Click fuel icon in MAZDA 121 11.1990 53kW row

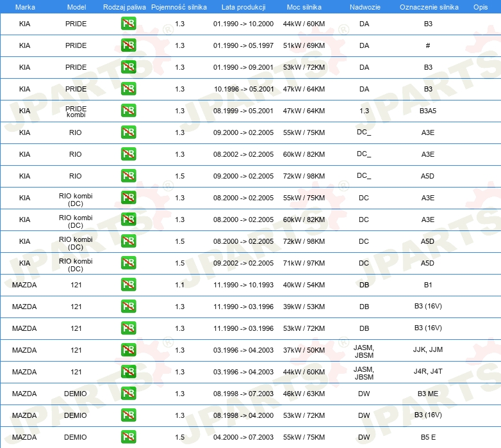(128, 328)
